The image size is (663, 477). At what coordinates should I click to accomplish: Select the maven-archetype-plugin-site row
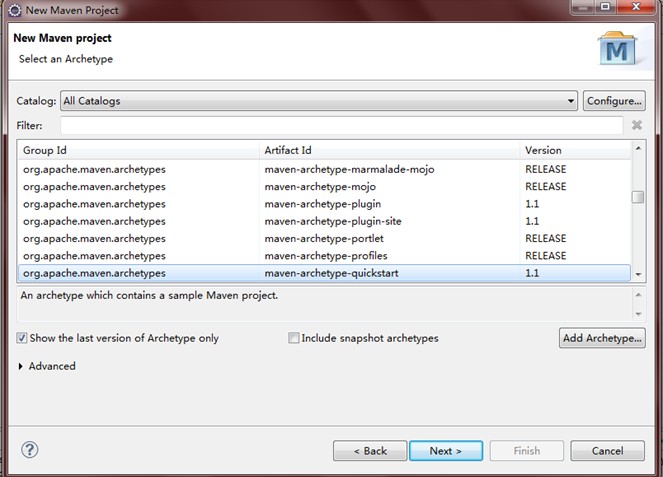click(x=324, y=221)
